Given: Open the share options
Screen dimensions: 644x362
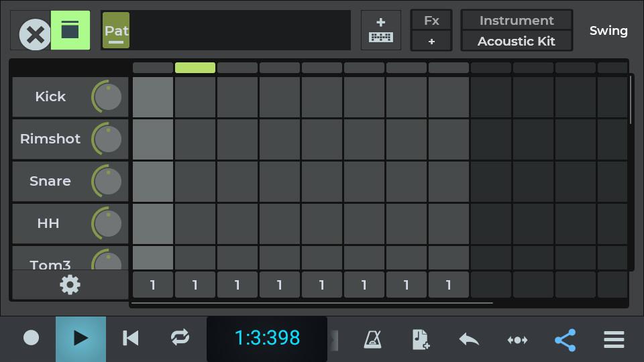Looking at the screenshot, I should tap(566, 340).
